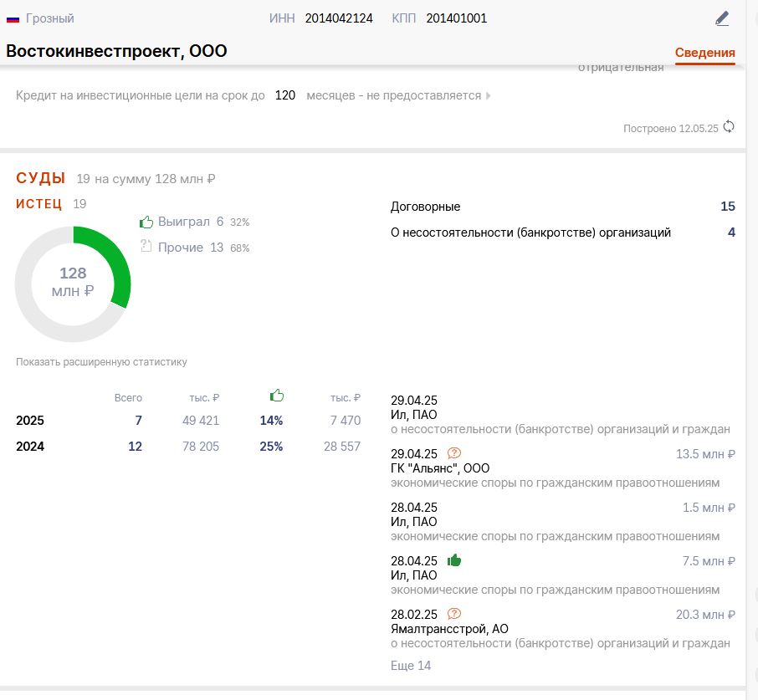Open the СУДЫ section heading
758x700 pixels.
41,178
